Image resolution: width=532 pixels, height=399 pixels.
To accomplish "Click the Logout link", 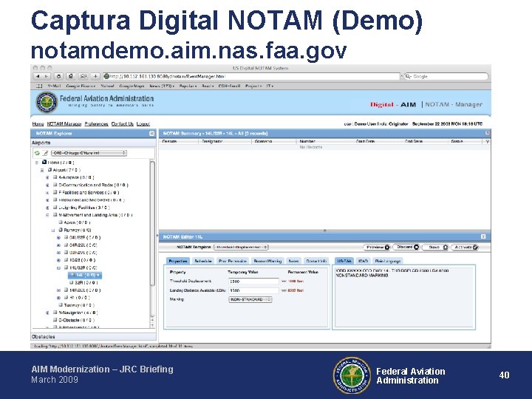I will pyautogui.click(x=143, y=124).
